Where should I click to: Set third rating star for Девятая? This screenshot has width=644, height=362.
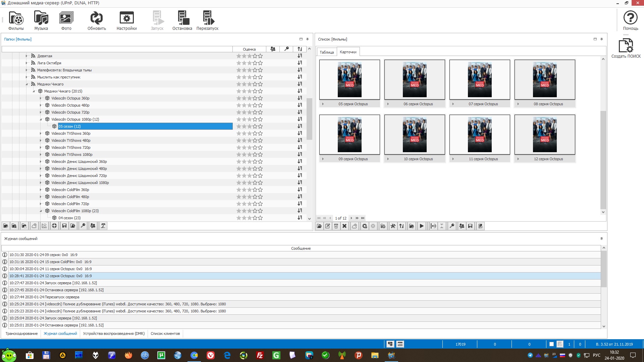pyautogui.click(x=250, y=56)
